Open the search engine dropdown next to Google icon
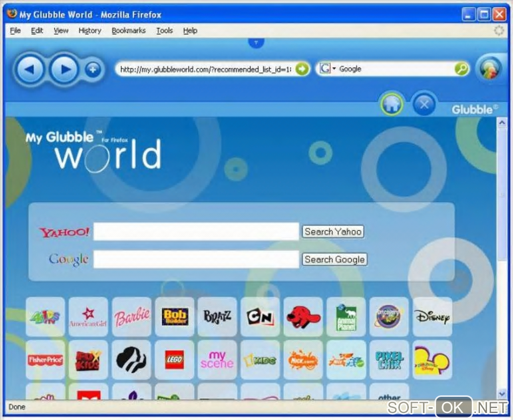 pos(334,69)
